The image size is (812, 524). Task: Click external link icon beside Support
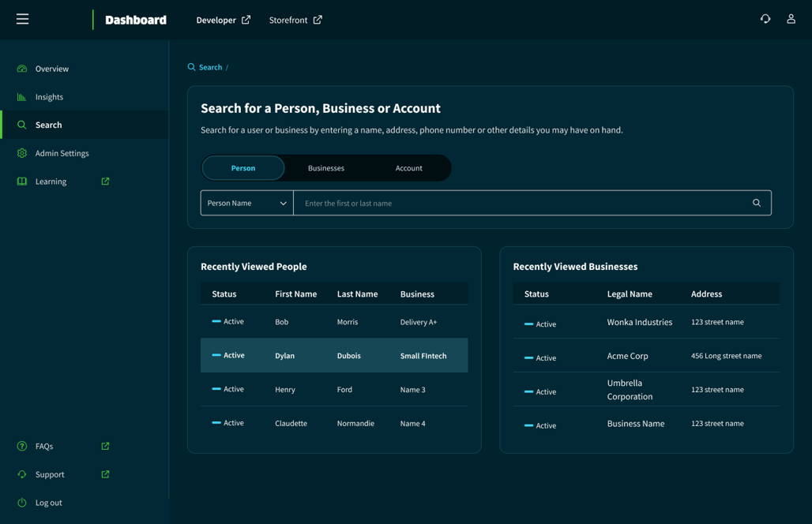[x=105, y=474]
